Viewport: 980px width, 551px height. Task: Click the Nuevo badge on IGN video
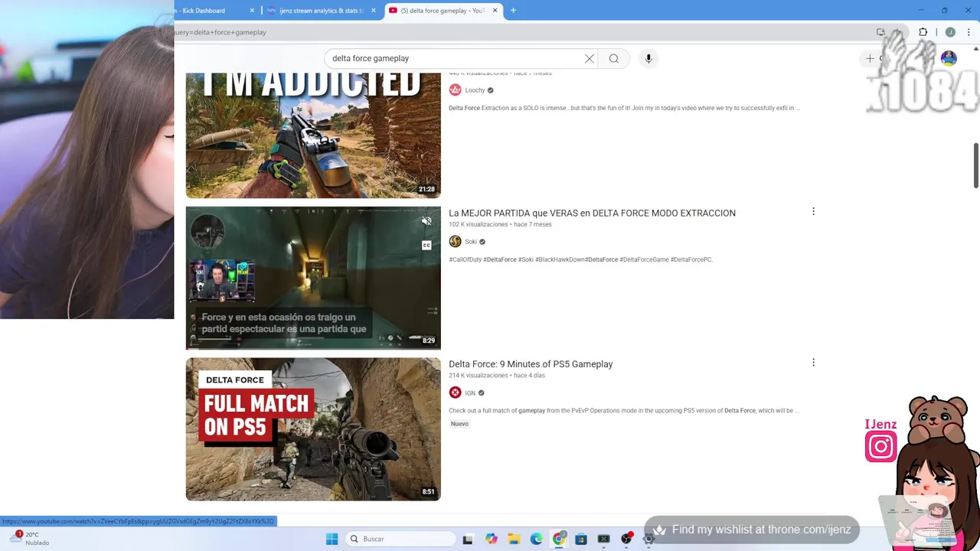tap(459, 424)
